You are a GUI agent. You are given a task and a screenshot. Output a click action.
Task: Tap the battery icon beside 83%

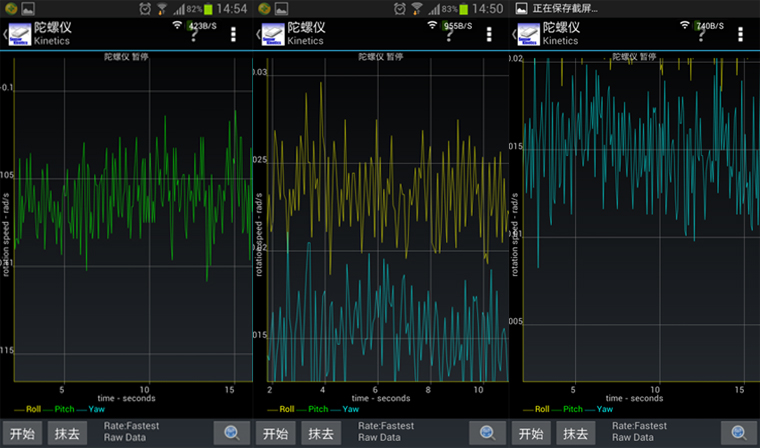(463, 9)
